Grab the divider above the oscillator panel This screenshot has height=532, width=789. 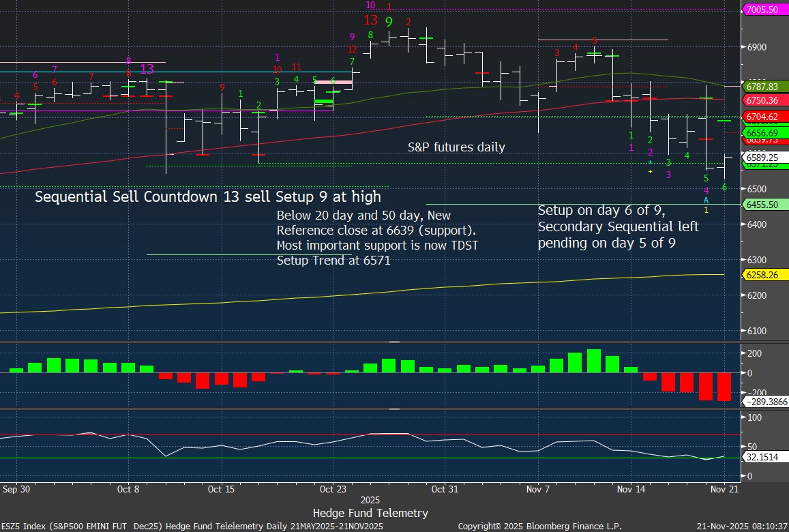point(394,409)
